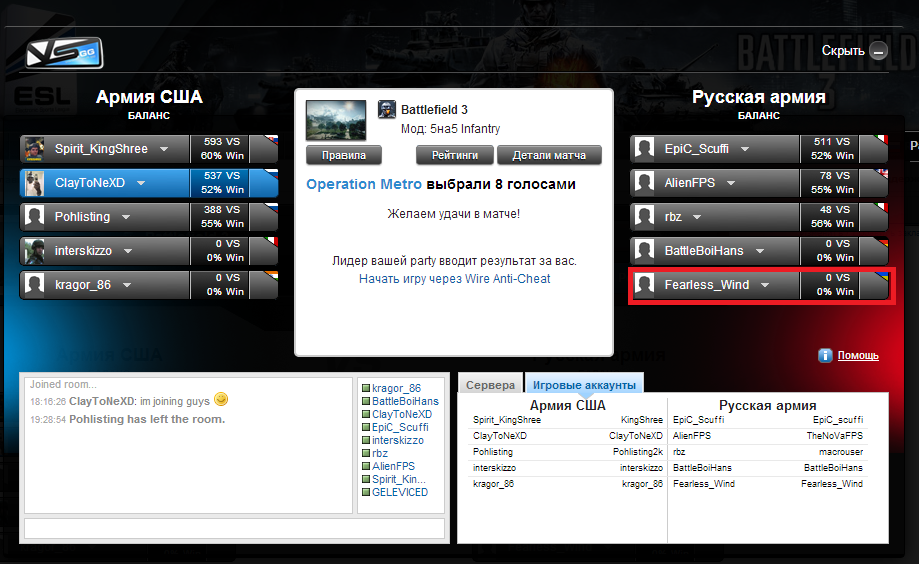919x564 pixels.
Task: Click the flag on Fearless_Wind's row
Action: (x=881, y=276)
